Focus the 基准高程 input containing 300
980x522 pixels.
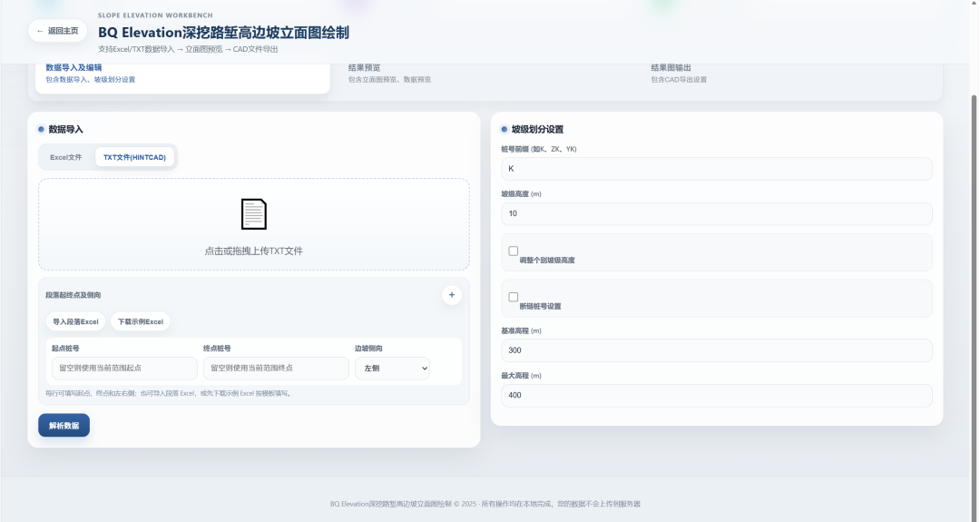click(716, 350)
